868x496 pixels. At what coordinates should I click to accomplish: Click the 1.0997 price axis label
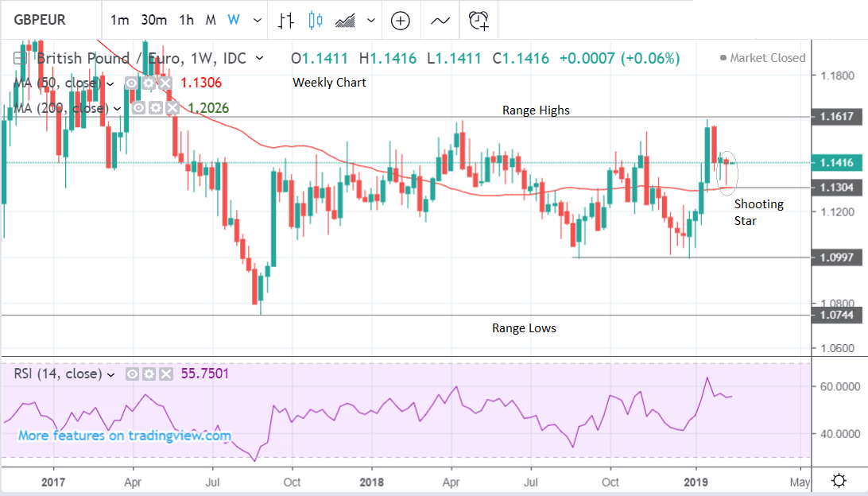tap(836, 258)
